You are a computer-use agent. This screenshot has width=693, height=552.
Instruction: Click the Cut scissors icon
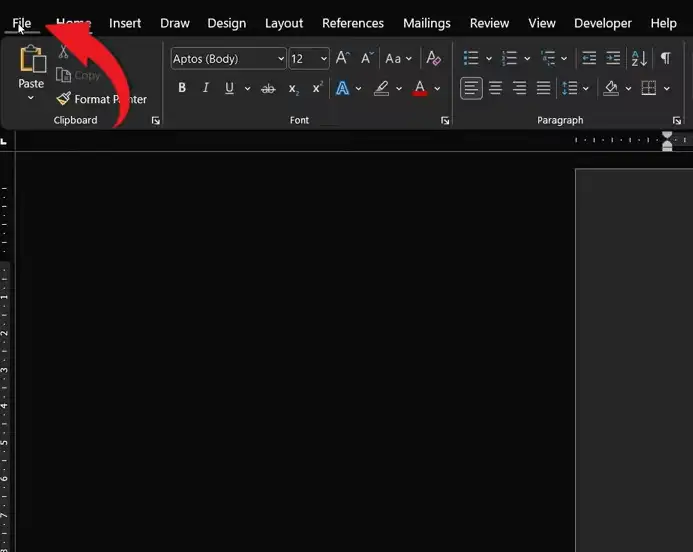pyautogui.click(x=64, y=52)
